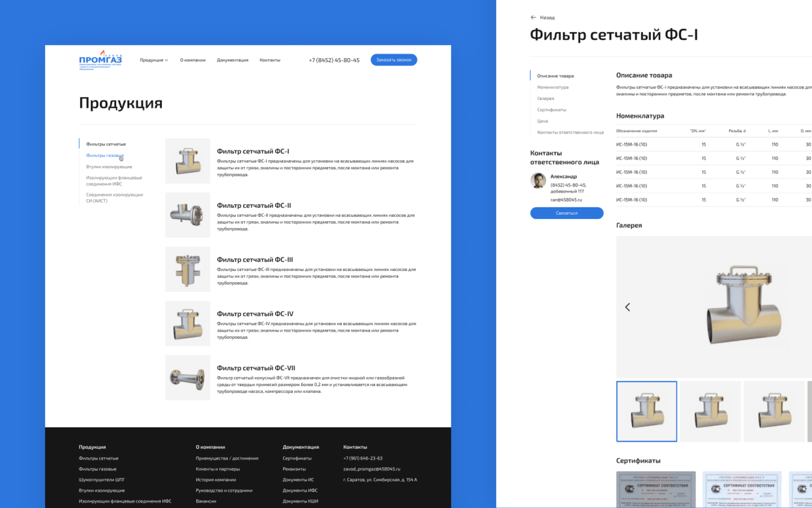This screenshot has width=812, height=508.
Task: Open the Продукция dropdown in the header
Action: point(153,59)
